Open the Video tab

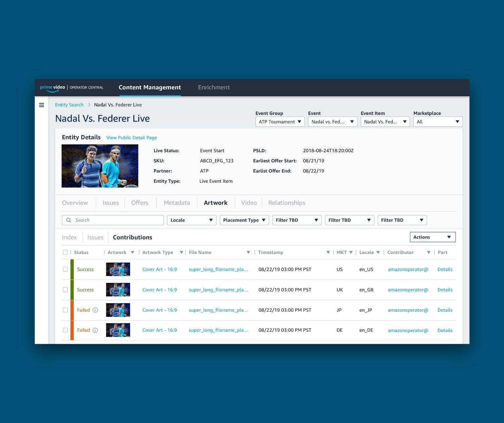coord(249,203)
